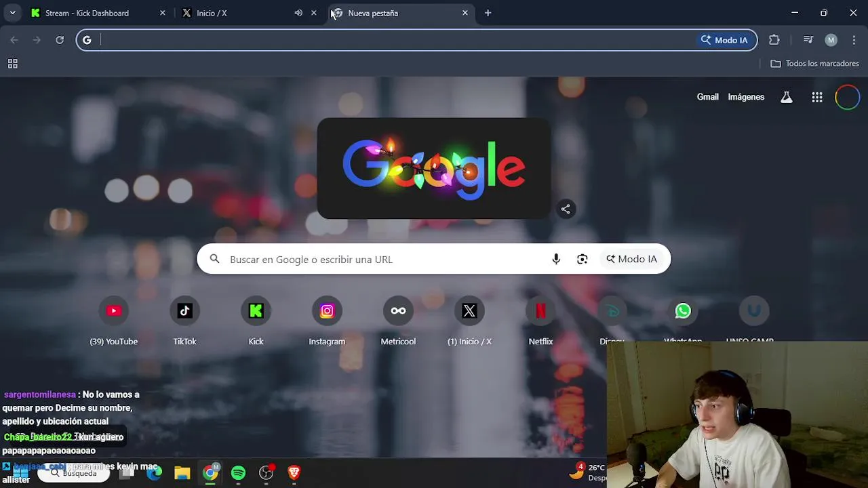Screen dimensions: 868x488
Task: Open the Task View taskbar button
Action: coord(126,473)
